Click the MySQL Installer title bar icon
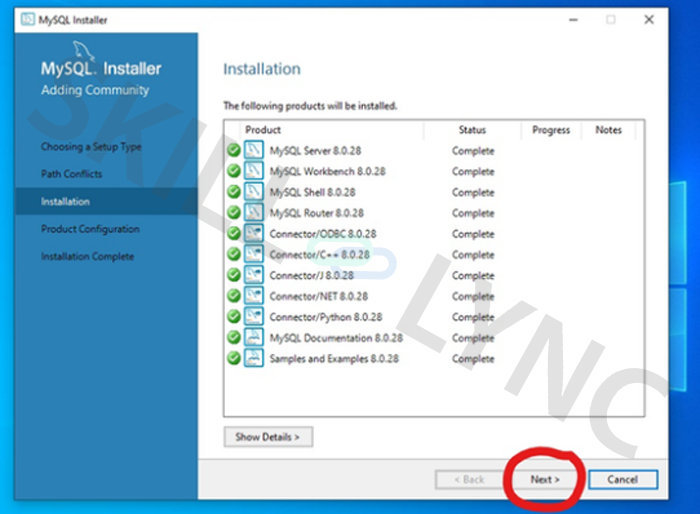 (x=28, y=19)
